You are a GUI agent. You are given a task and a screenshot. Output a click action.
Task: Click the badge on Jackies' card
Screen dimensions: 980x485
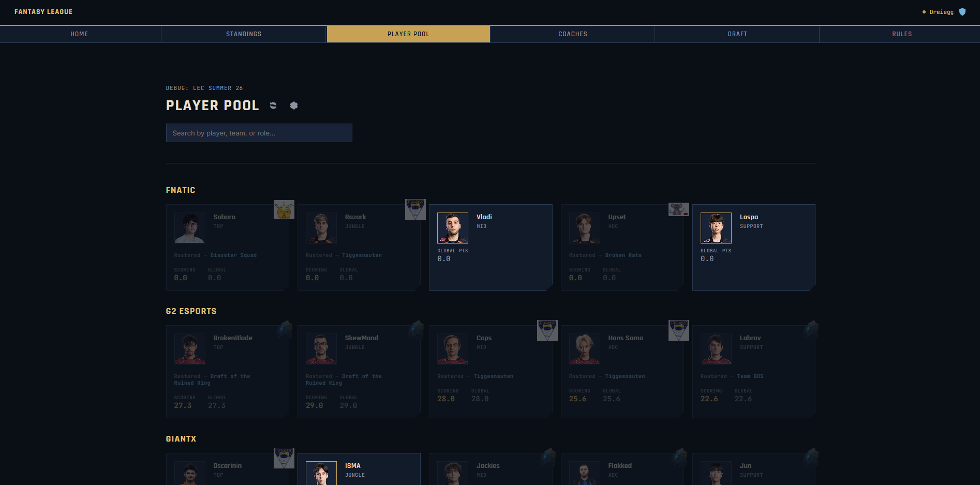[547, 458]
